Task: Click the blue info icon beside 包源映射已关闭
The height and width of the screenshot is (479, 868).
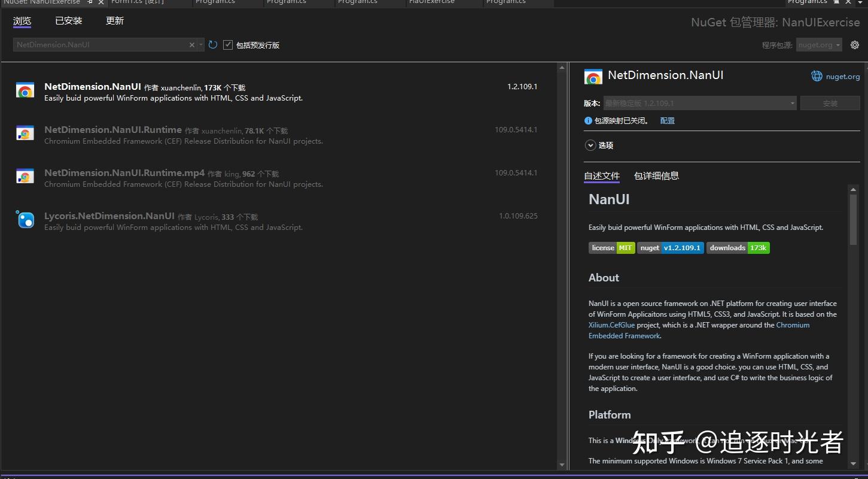Action: tap(588, 121)
